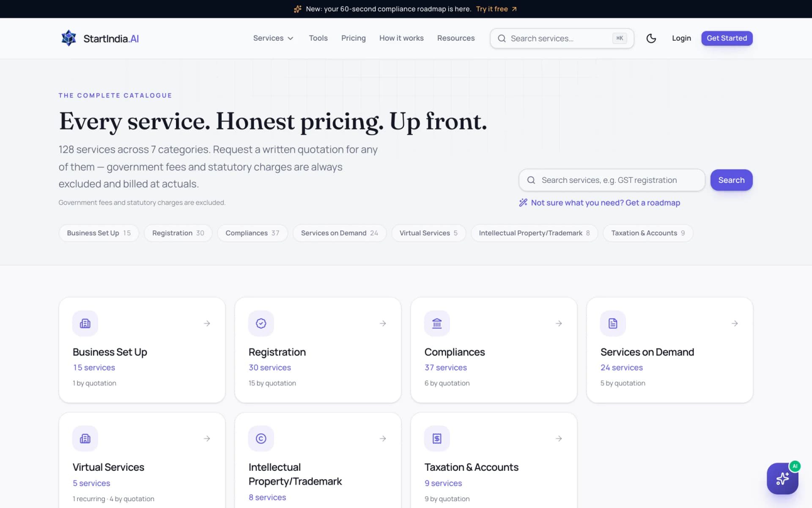Click the arrow on the Taxation & Accounts card
The height and width of the screenshot is (508, 812).
[559, 439]
